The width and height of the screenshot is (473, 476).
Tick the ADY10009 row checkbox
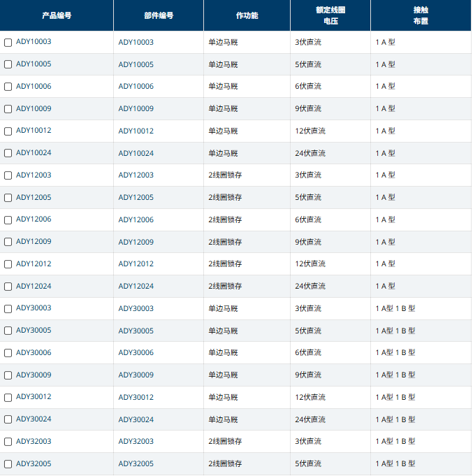click(x=8, y=109)
